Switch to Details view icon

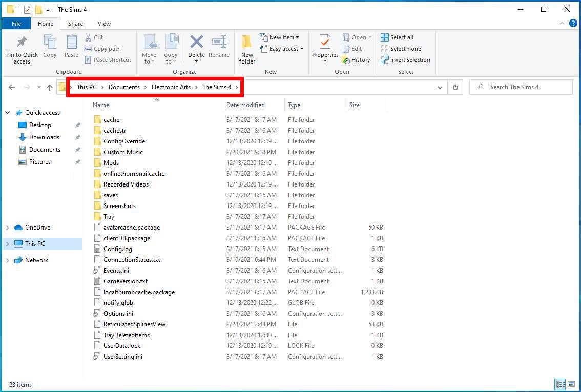coord(561,384)
